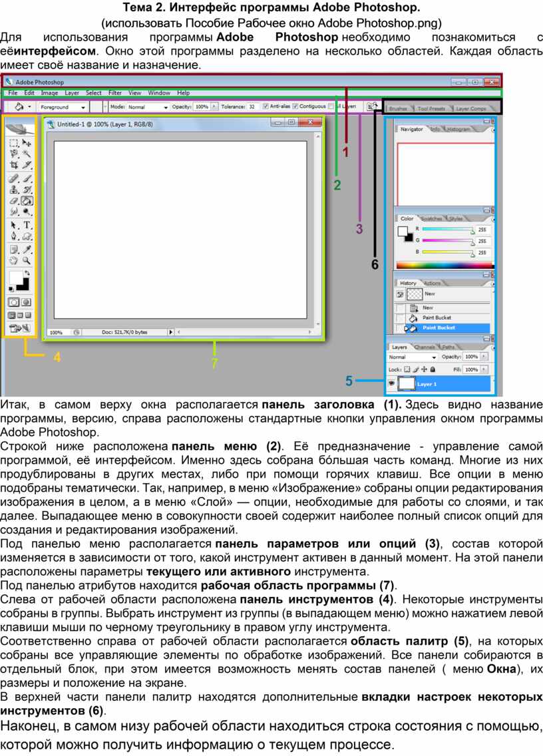Select the Path Selection arrow tool
The image size is (543, 756).
[x=14, y=225]
